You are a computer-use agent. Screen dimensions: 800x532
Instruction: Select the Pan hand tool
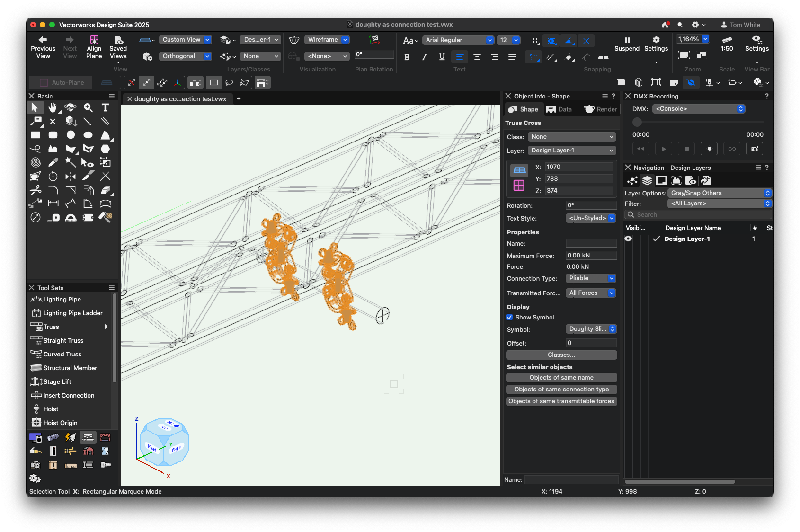pos(53,107)
